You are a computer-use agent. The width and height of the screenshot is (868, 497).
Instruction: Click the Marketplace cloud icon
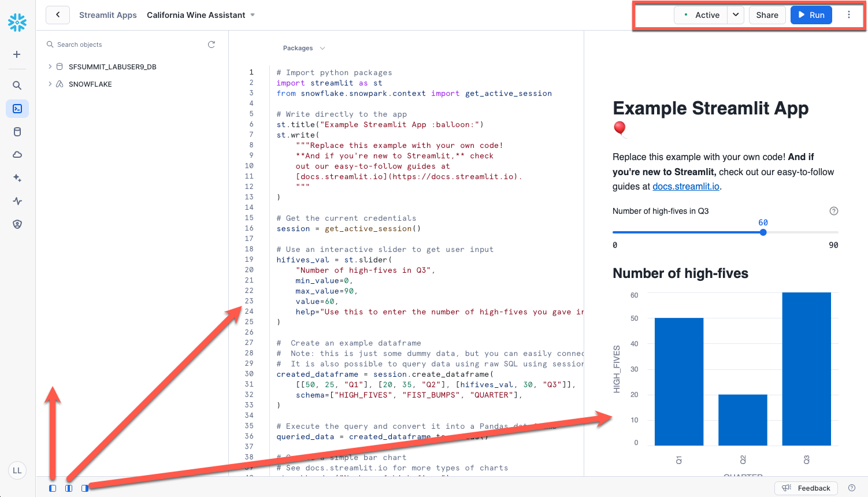pos(17,154)
